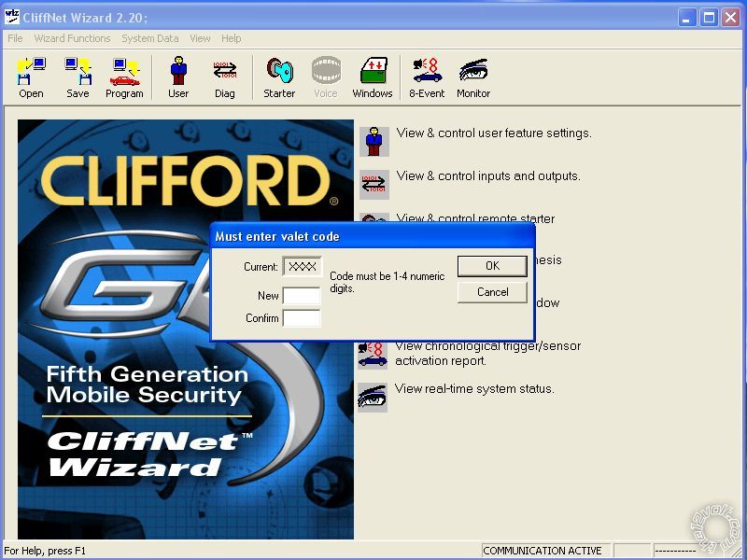Image resolution: width=747 pixels, height=560 pixels.
Task: Open the 8-Event toolbar icon
Action: click(427, 77)
